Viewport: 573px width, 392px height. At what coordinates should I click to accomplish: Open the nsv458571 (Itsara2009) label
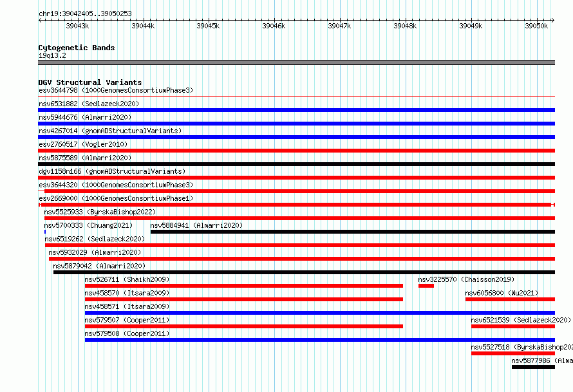(x=127, y=306)
